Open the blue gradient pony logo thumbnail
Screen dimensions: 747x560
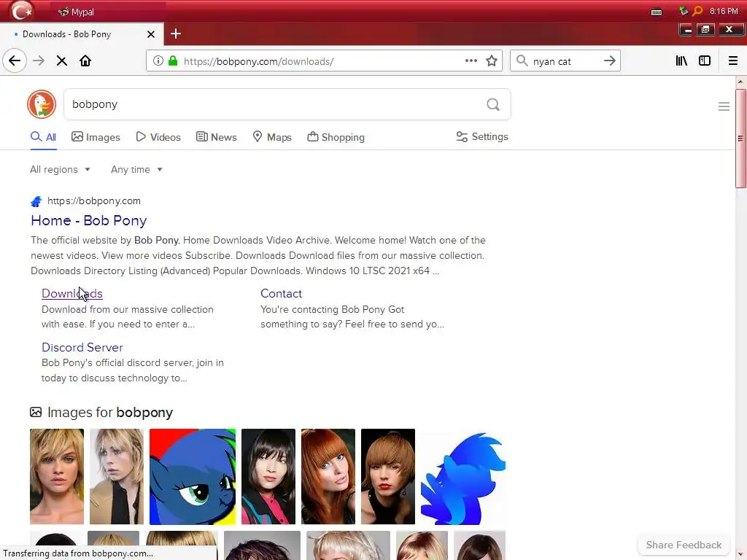(463, 477)
